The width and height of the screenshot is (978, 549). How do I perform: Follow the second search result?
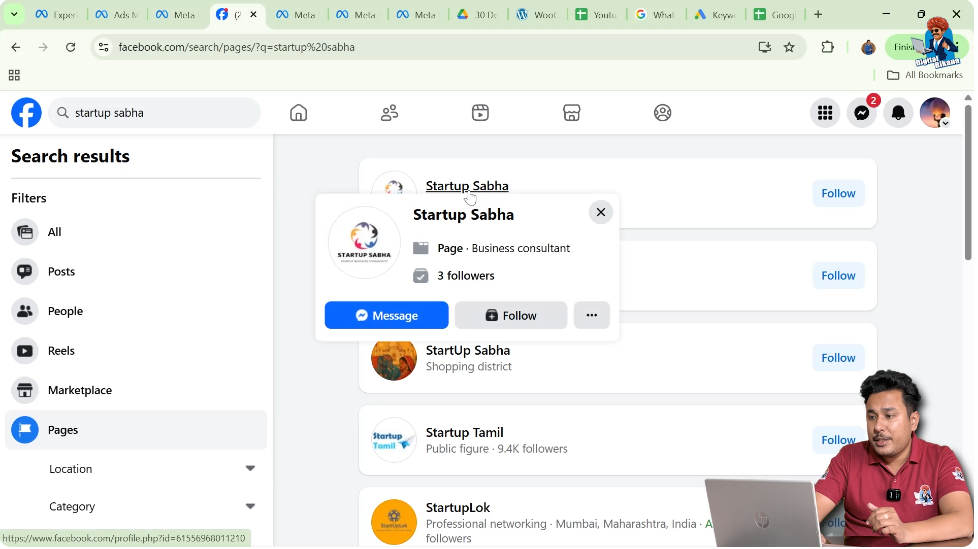(838, 276)
